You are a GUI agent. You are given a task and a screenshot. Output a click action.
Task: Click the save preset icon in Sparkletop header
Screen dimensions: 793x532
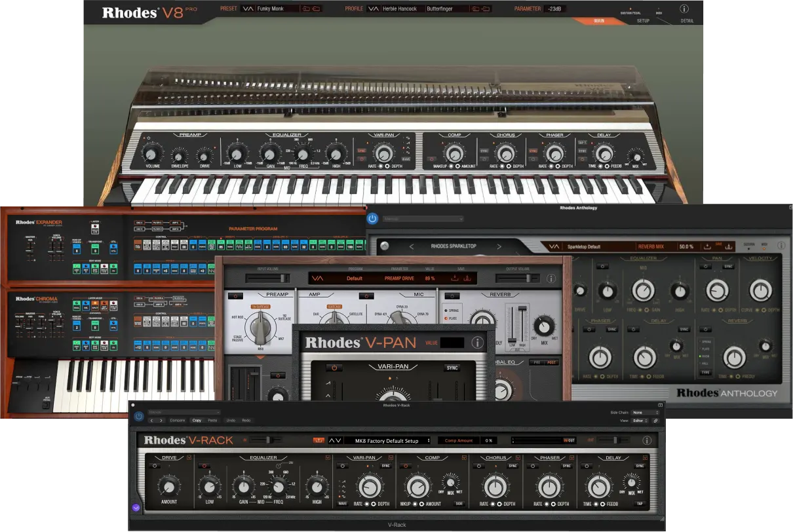tap(729, 246)
